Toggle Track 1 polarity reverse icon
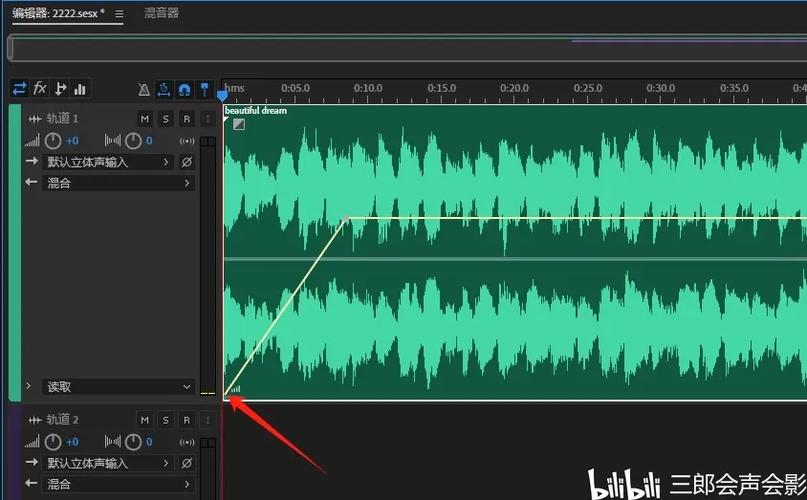Viewport: 807px width, 500px height. coord(187,162)
